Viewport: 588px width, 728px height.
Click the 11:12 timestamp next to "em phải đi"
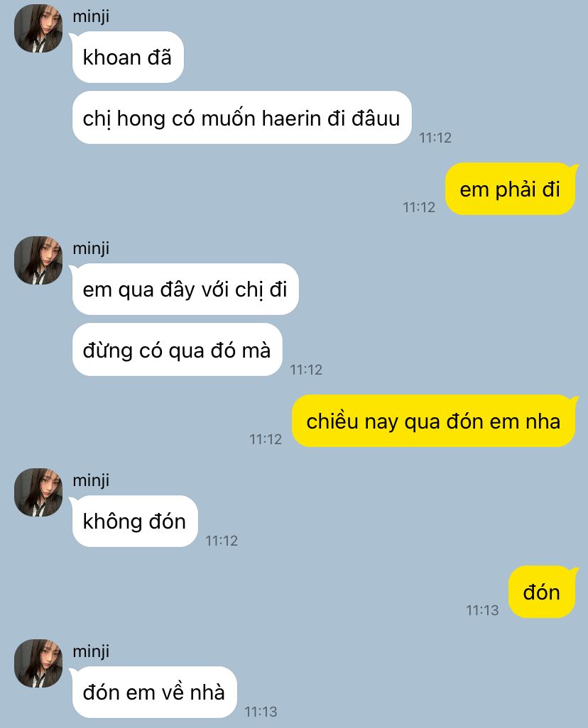click(419, 207)
